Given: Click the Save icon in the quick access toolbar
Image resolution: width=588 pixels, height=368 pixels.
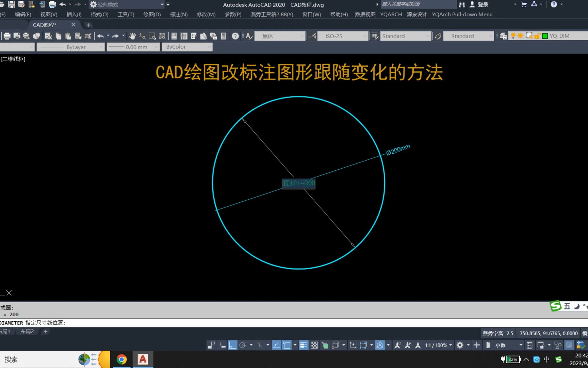Looking at the screenshot, I should click(x=11, y=4).
